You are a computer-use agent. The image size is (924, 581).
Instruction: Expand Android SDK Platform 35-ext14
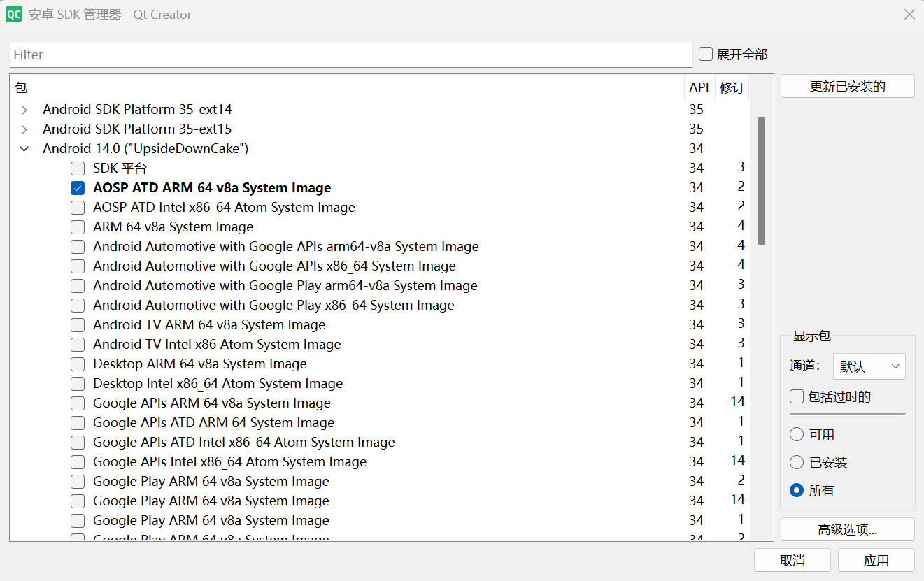pyautogui.click(x=24, y=109)
